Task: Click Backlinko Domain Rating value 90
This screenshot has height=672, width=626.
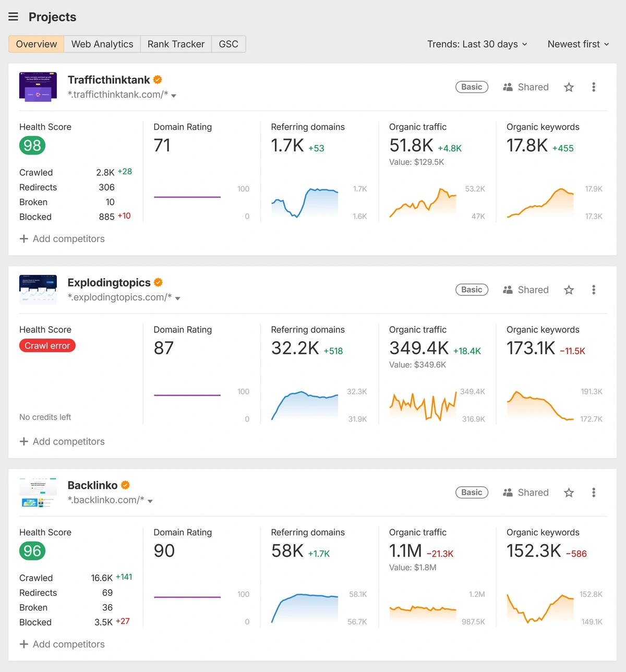Action: click(164, 551)
